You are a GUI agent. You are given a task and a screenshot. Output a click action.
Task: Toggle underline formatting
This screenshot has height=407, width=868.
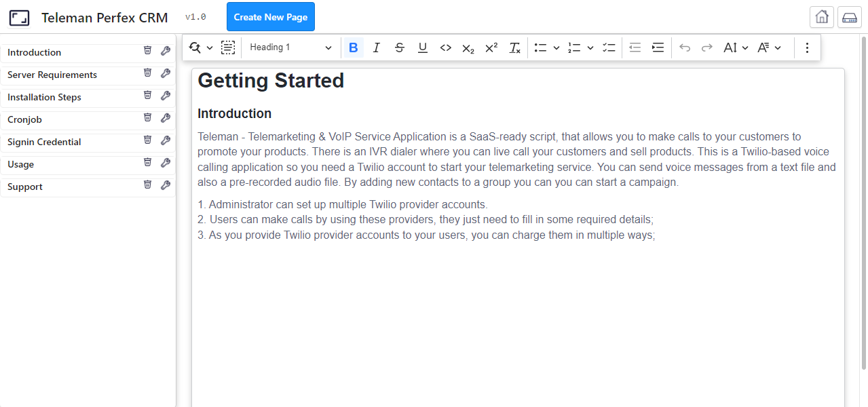423,47
